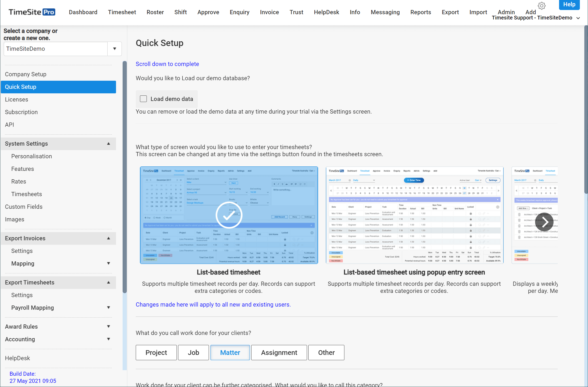Expand the Award Rules section
The image size is (588, 387).
108,327
